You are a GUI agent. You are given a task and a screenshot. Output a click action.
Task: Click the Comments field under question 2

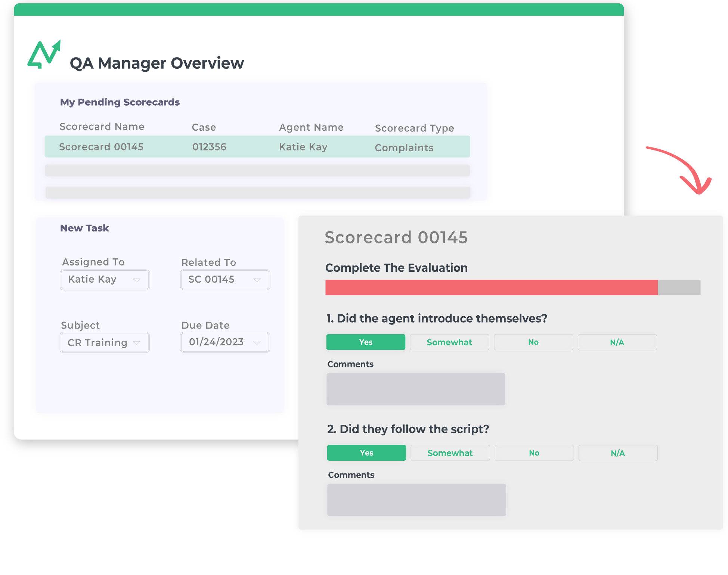point(416,499)
